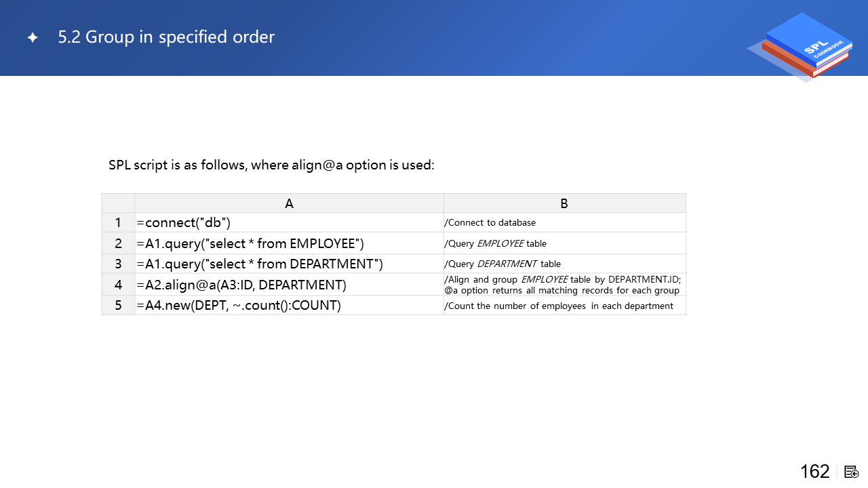The width and height of the screenshot is (868, 488).
Task: Select column header A in the table
Action: pyautogui.click(x=289, y=203)
